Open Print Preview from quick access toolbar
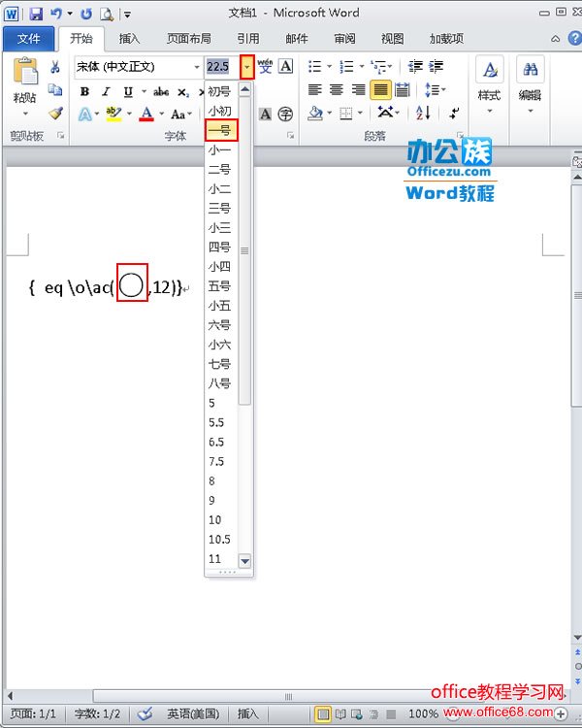This screenshot has width=582, height=728. [107, 15]
